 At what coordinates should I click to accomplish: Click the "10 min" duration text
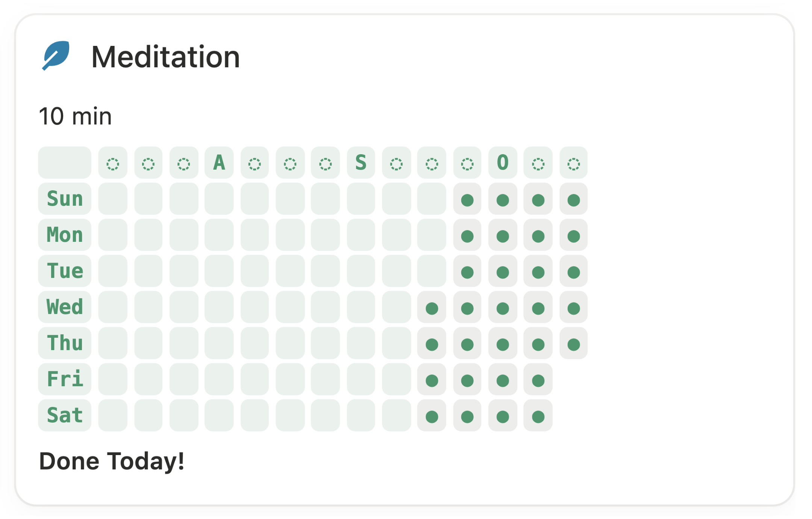(75, 116)
